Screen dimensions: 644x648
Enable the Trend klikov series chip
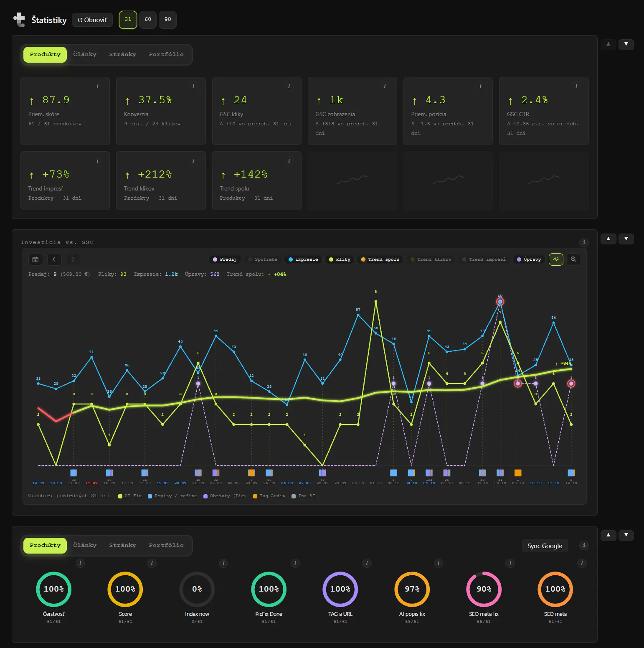coord(431,259)
